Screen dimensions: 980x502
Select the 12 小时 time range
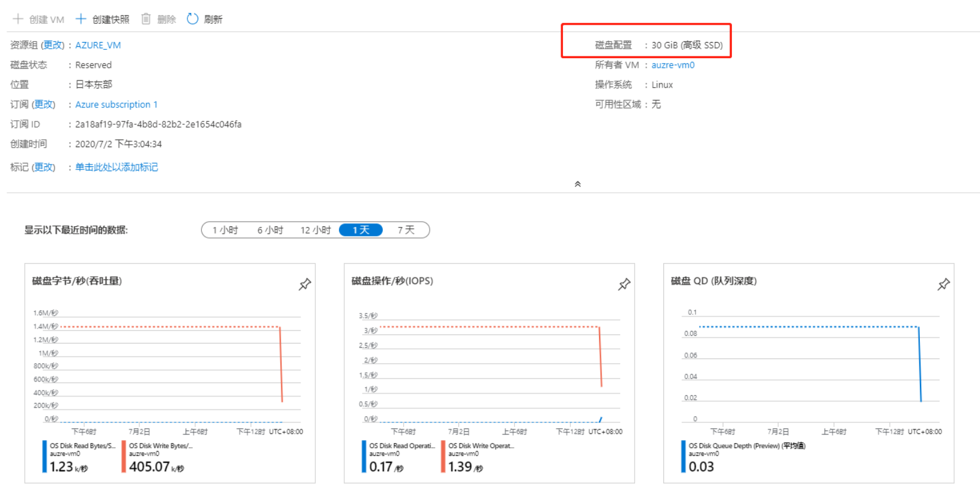point(315,230)
